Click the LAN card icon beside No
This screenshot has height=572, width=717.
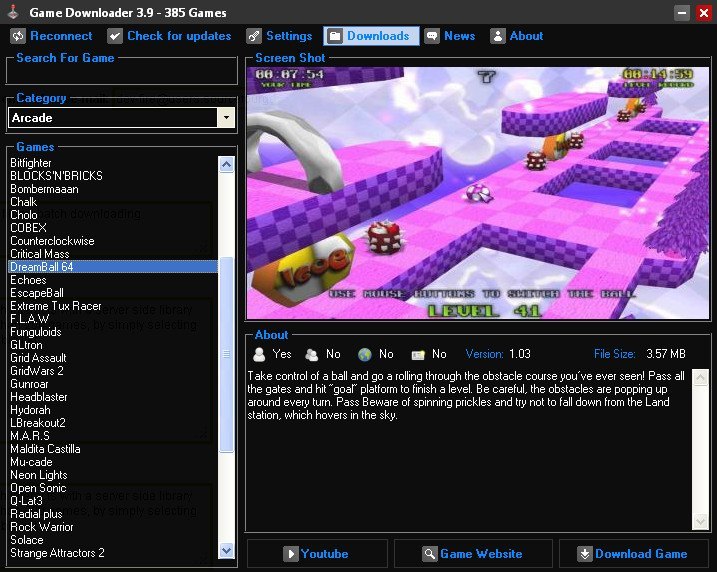418,355
